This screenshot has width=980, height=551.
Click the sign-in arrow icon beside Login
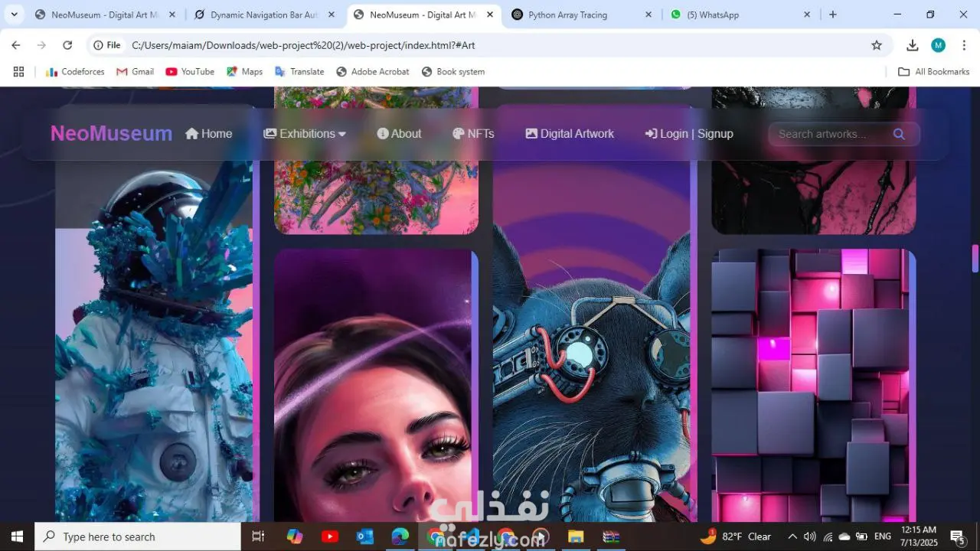[651, 133]
